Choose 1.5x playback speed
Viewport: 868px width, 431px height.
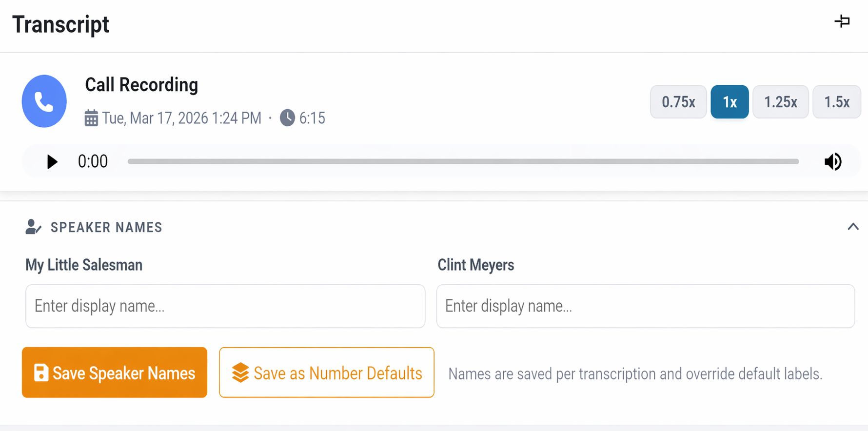(x=836, y=102)
